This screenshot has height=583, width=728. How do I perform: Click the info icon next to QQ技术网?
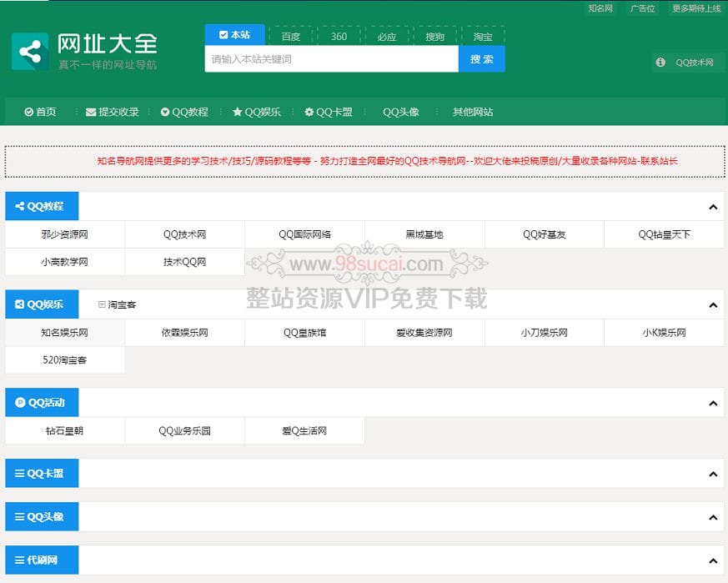pyautogui.click(x=661, y=62)
